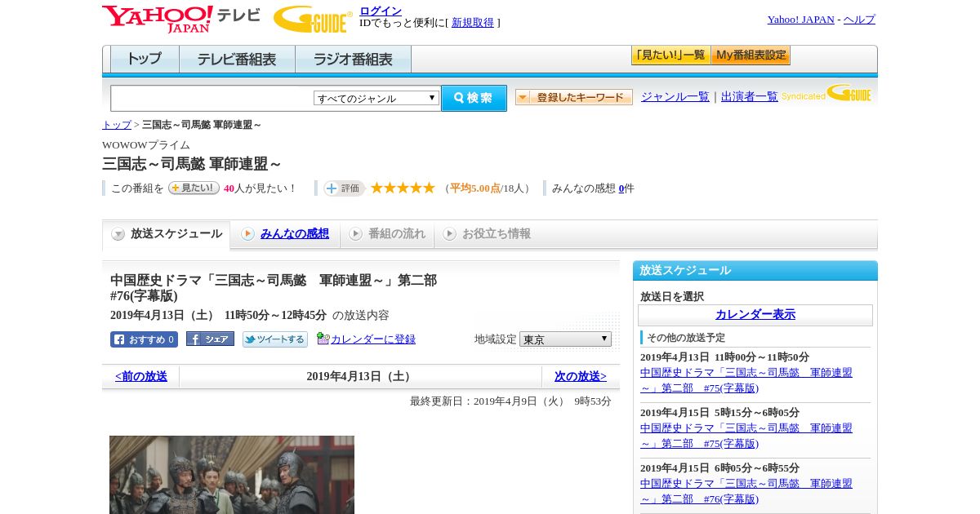Select the 番組の流れ tab
980x514 pixels.
397,233
